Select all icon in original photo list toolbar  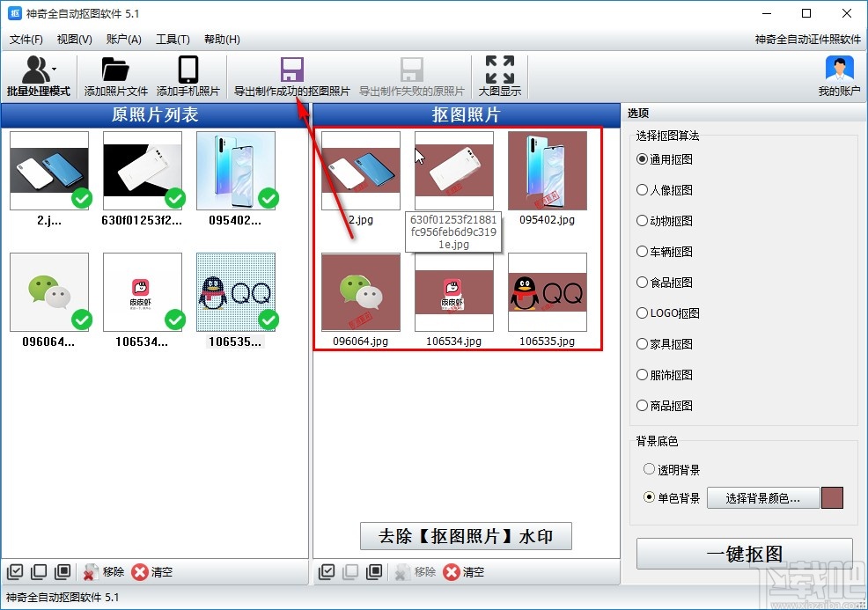[15, 571]
